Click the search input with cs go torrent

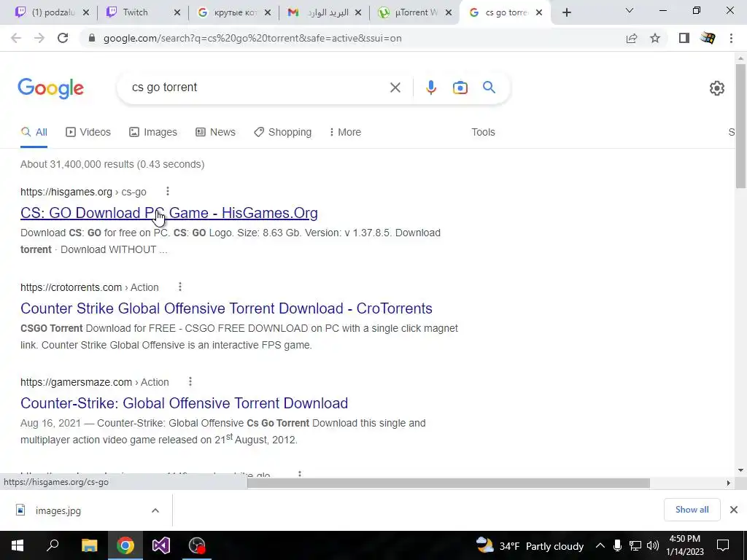pyautogui.click(x=258, y=87)
